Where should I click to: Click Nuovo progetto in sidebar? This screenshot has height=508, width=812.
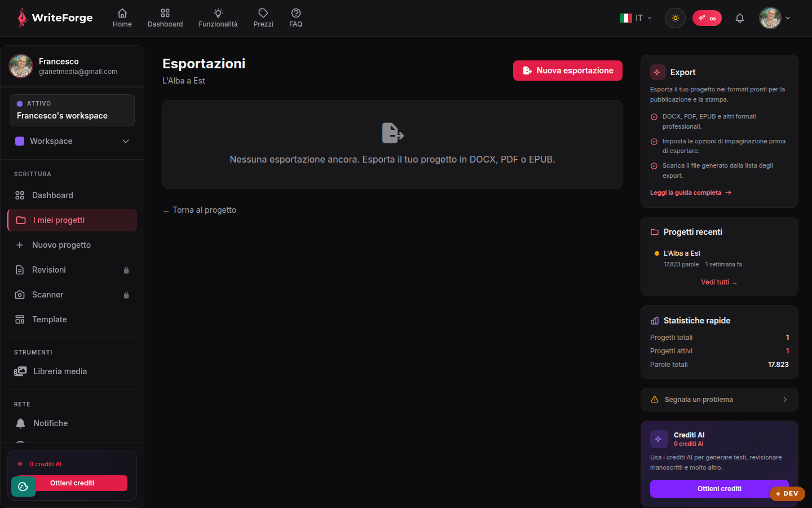pyautogui.click(x=72, y=245)
